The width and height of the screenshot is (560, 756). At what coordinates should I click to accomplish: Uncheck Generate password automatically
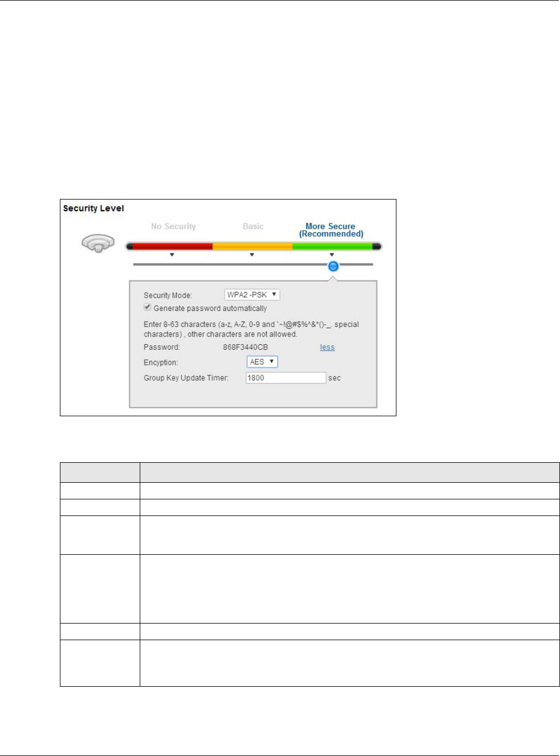147,307
